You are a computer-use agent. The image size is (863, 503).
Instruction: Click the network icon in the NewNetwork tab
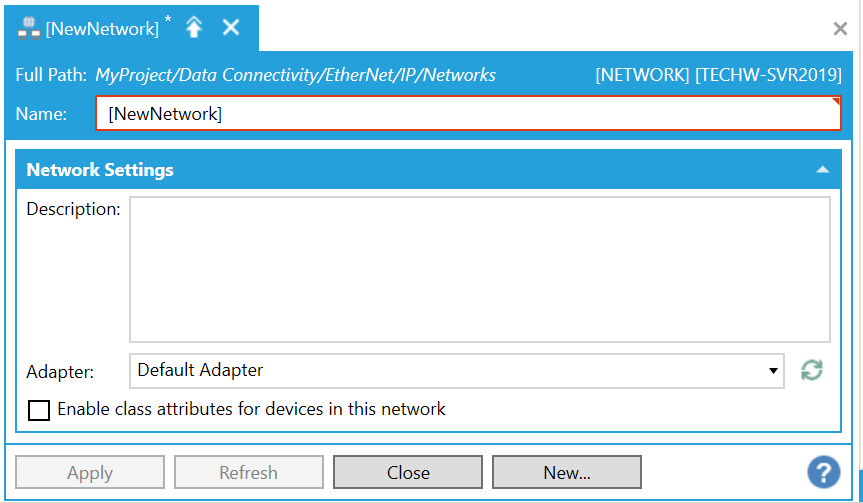29,28
